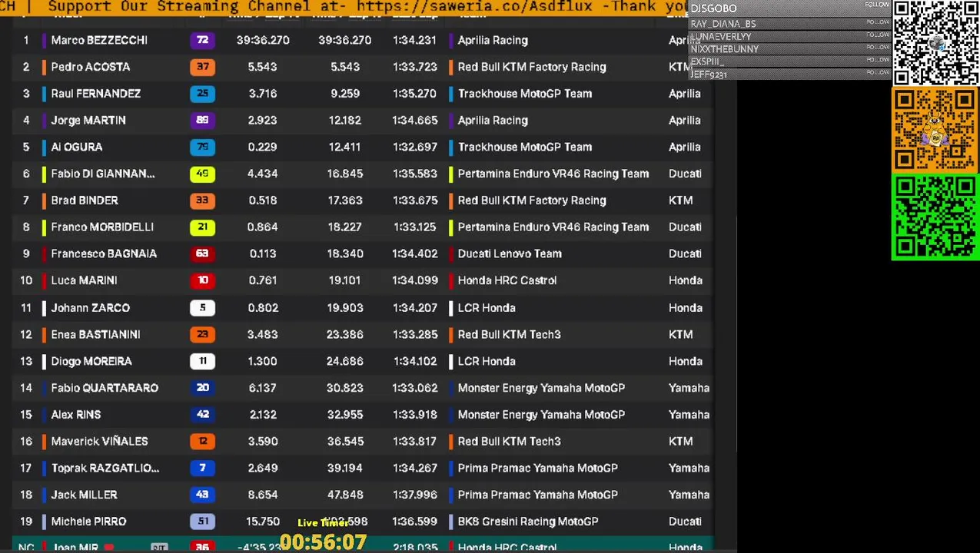Click the 79 number badge for Ogura
Screen dimensions: 980x553
tap(203, 147)
